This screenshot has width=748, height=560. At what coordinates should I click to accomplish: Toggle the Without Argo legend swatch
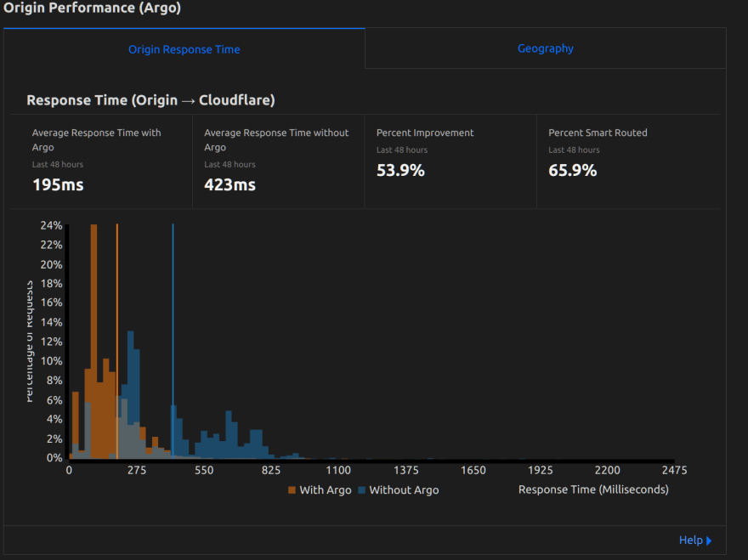pos(361,489)
